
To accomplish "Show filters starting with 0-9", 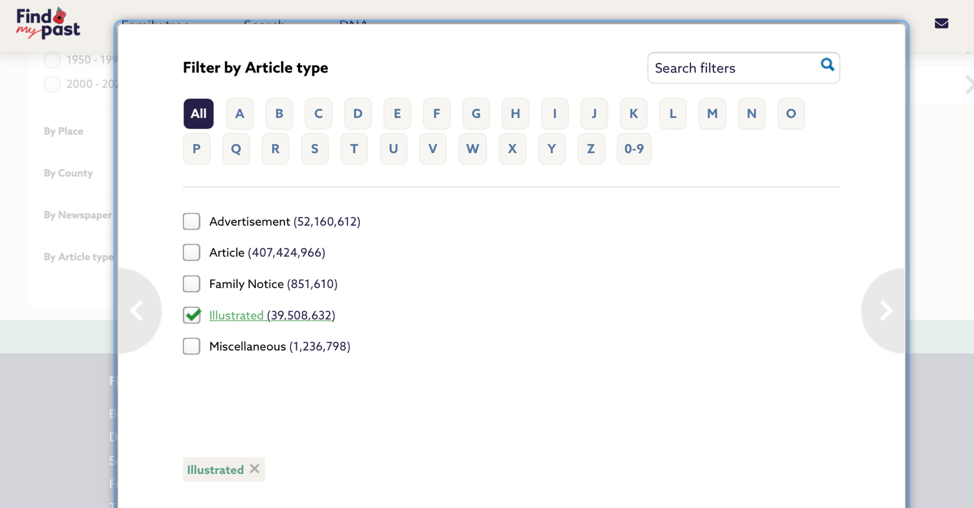I will point(634,149).
